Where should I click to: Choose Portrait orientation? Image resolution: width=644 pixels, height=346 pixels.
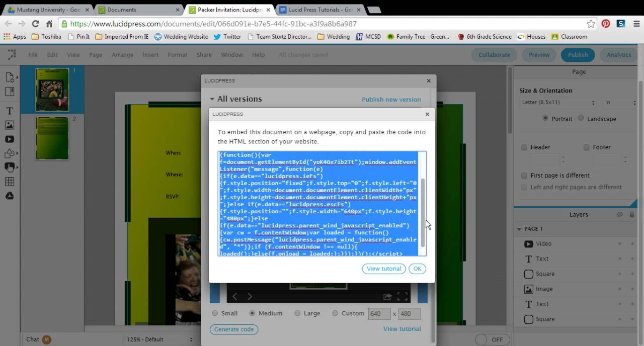pos(545,118)
